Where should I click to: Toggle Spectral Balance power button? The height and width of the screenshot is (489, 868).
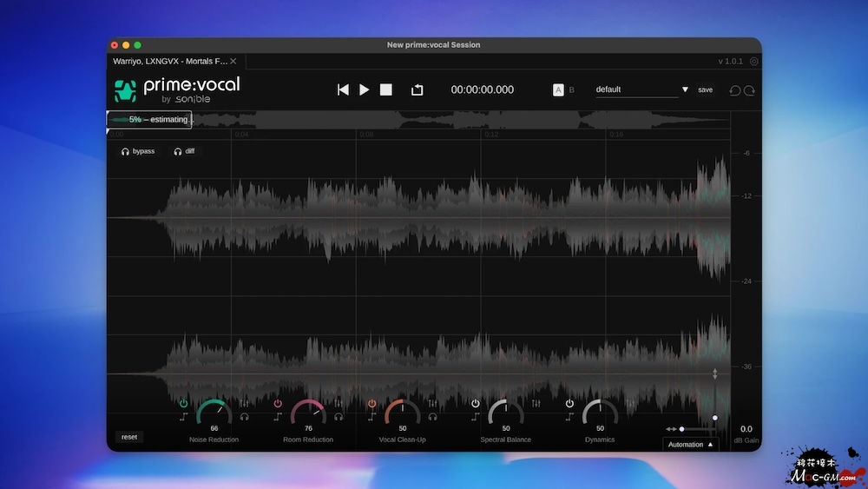click(475, 404)
